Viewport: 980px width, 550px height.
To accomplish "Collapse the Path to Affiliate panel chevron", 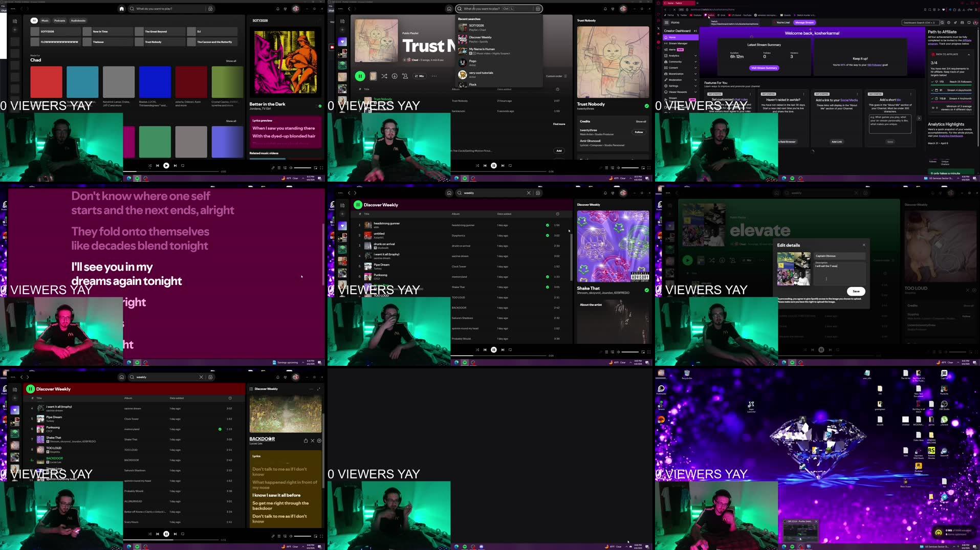I will coord(968,54).
